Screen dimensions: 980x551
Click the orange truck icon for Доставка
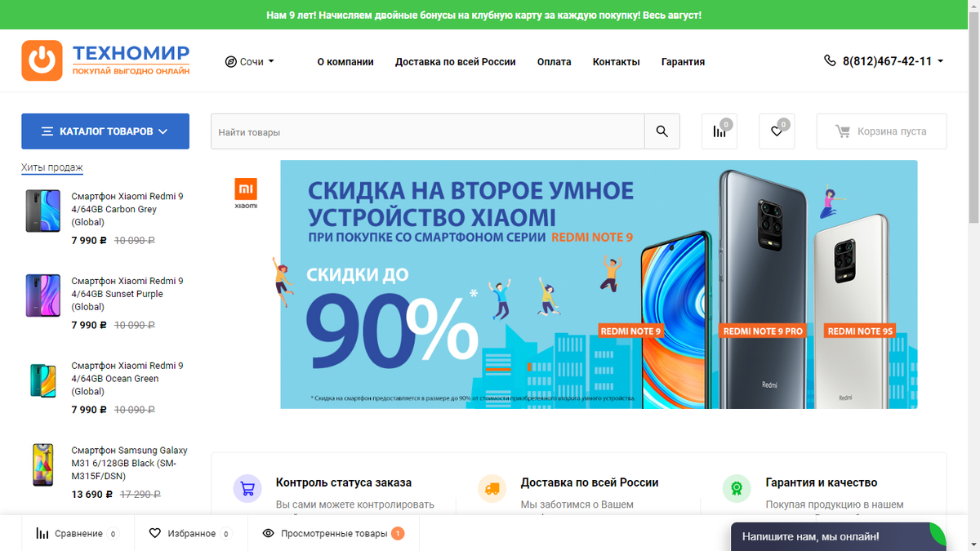pyautogui.click(x=492, y=489)
